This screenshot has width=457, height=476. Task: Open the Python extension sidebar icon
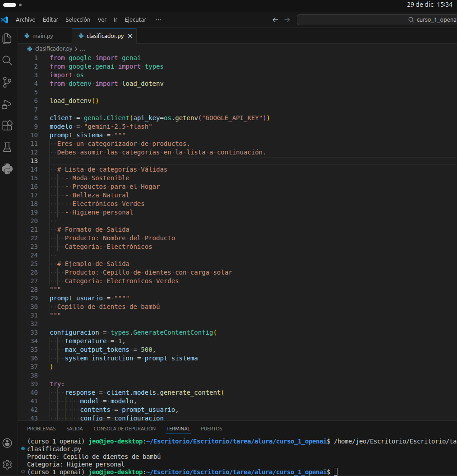7,169
